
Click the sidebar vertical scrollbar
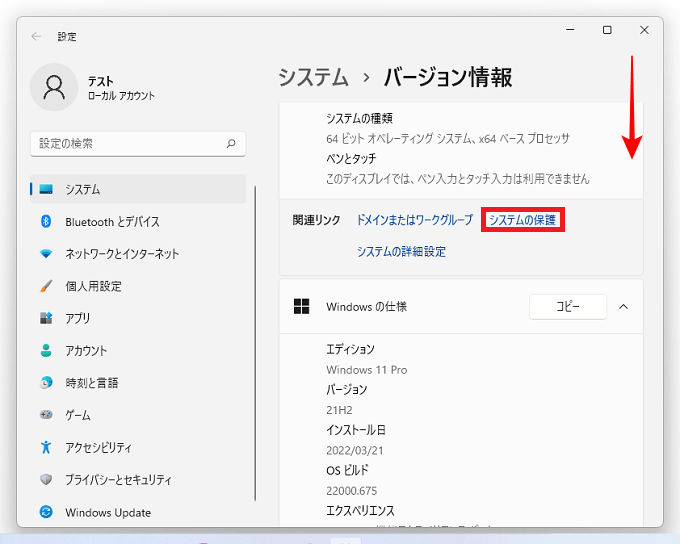point(255,343)
